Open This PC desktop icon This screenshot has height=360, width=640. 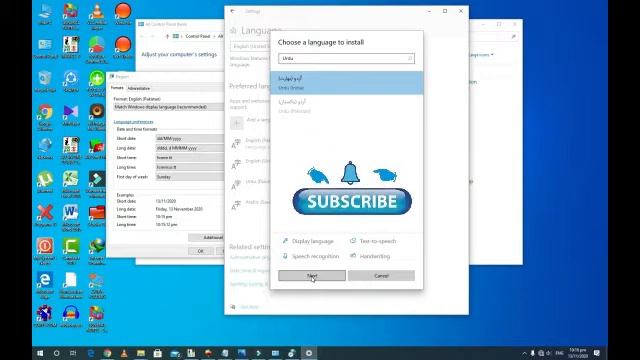tap(45, 15)
